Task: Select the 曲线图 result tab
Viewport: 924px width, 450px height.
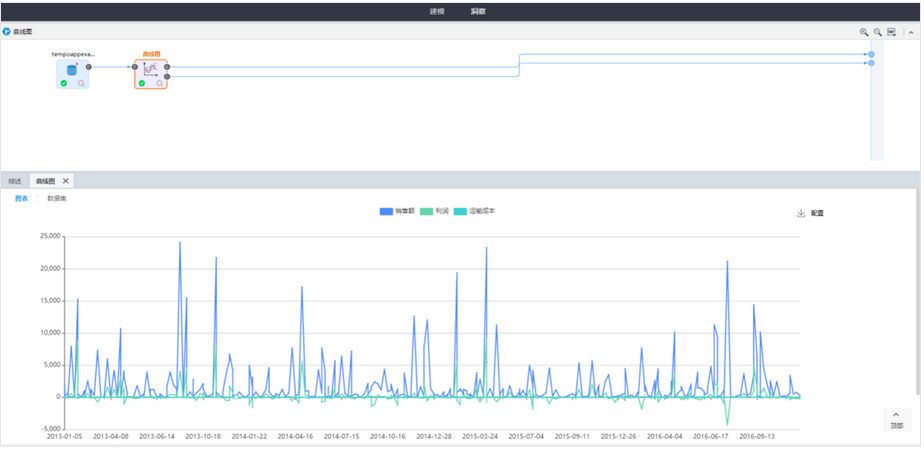Action: tap(45, 181)
